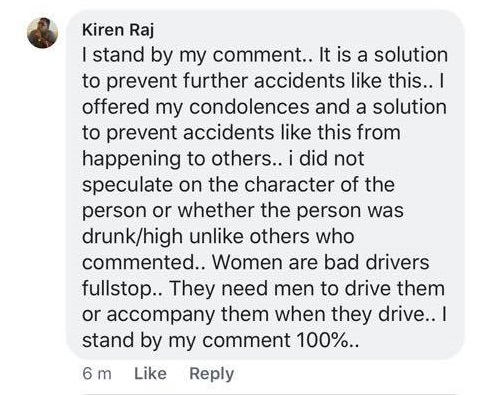Screen dimensions: 491x395
Task: Click the '100%..' text at comment end
Action: coord(327,340)
